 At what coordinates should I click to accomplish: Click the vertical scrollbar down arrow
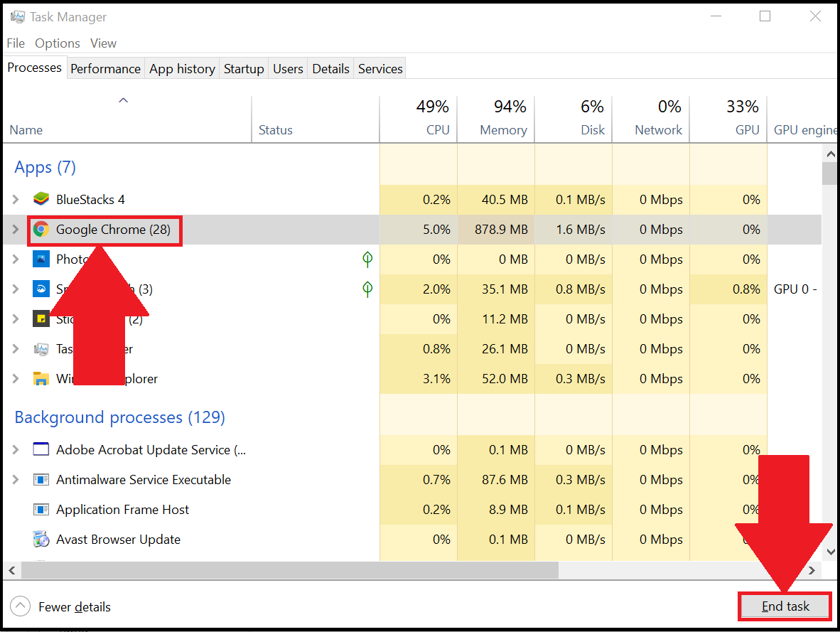[829, 552]
